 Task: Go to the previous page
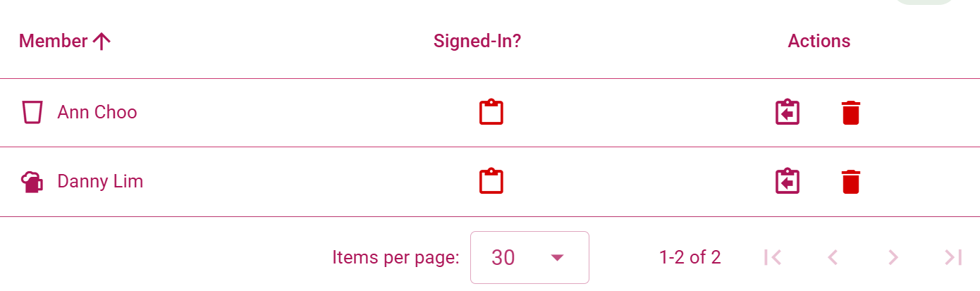[833, 257]
